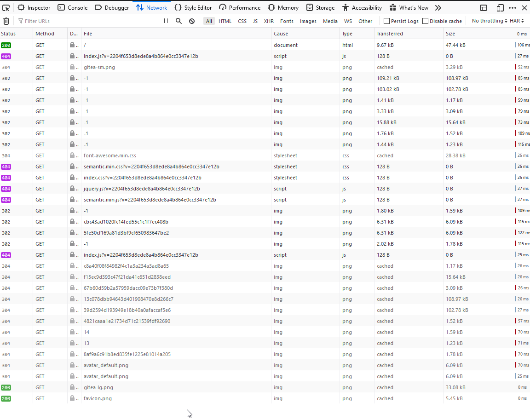Sort by the Transferred column header
The height and width of the screenshot is (420, 530).
pos(409,34)
